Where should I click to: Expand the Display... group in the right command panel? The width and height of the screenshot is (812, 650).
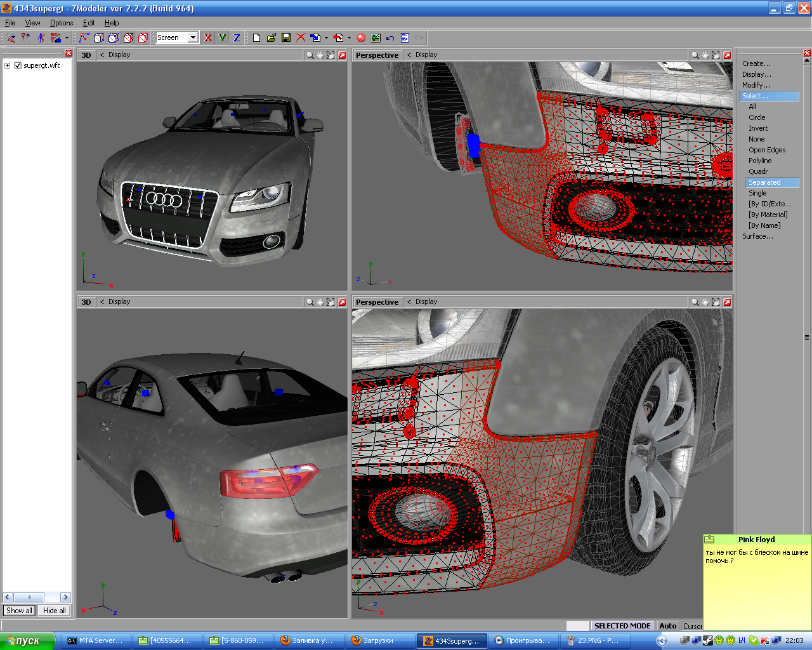point(757,74)
